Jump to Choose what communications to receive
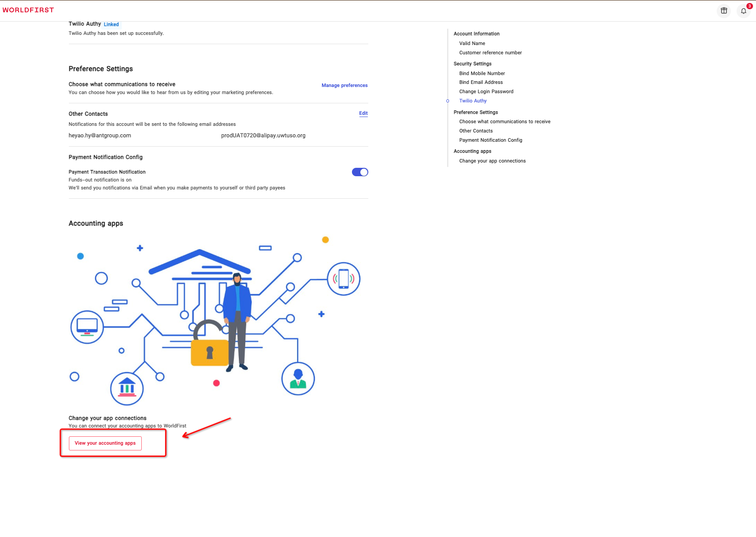This screenshot has height=537, width=756. pos(505,121)
